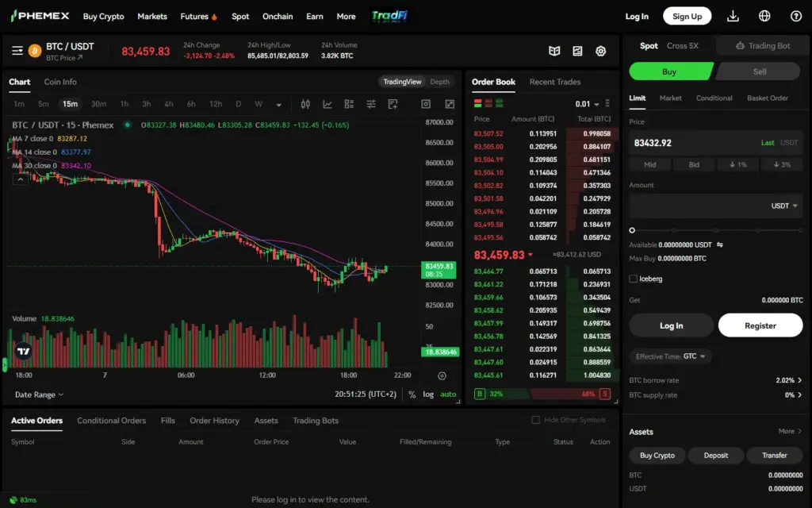This screenshot has height=508, width=812.
Task: Enable the Iceberg checkbox
Action: (633, 279)
